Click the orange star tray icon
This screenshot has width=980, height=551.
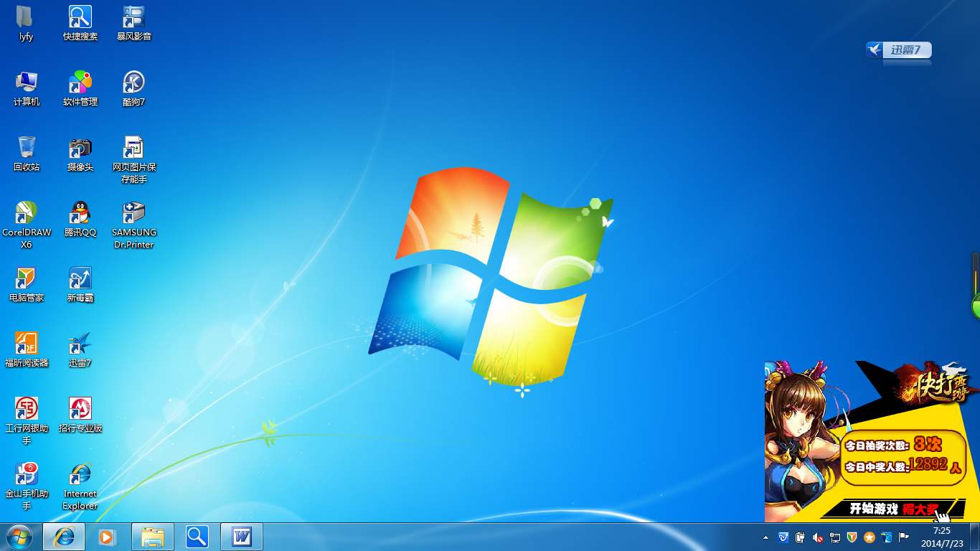tap(870, 537)
